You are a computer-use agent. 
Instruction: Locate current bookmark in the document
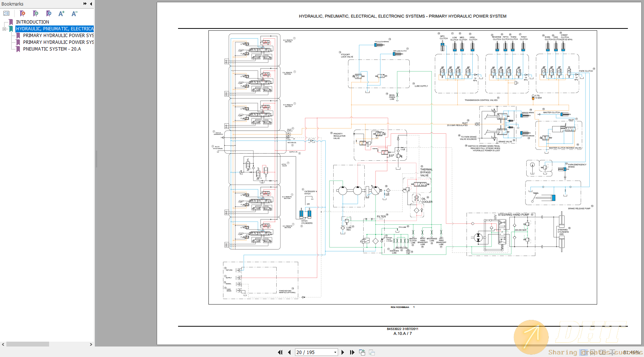(x=48, y=13)
